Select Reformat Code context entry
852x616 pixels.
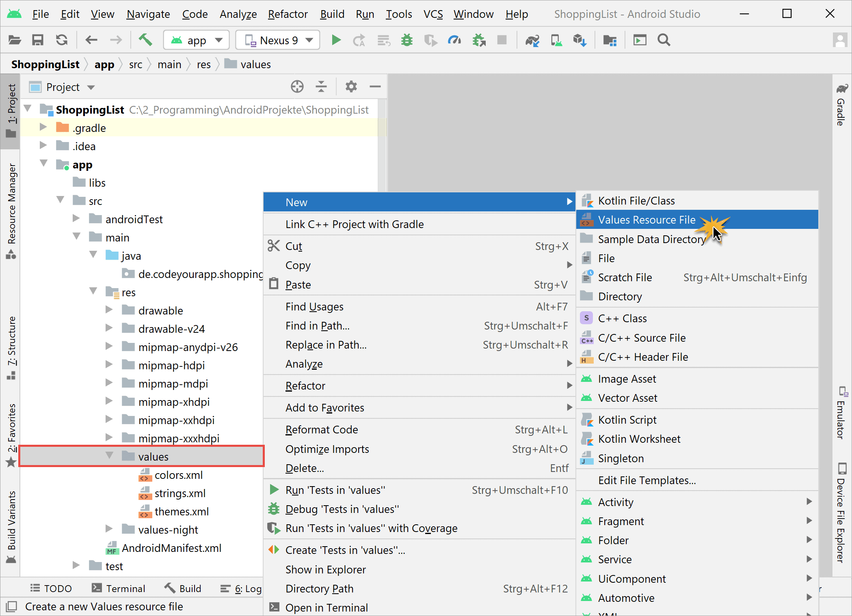419,429
